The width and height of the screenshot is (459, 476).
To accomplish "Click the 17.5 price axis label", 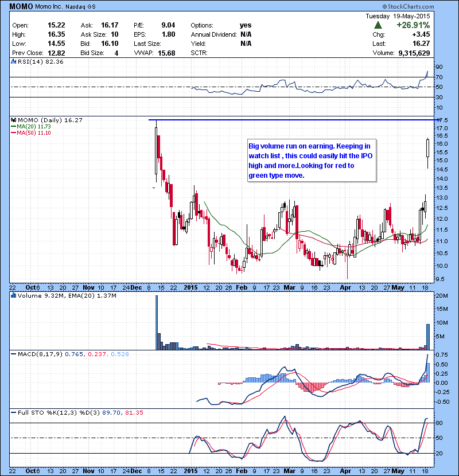I will (442, 120).
